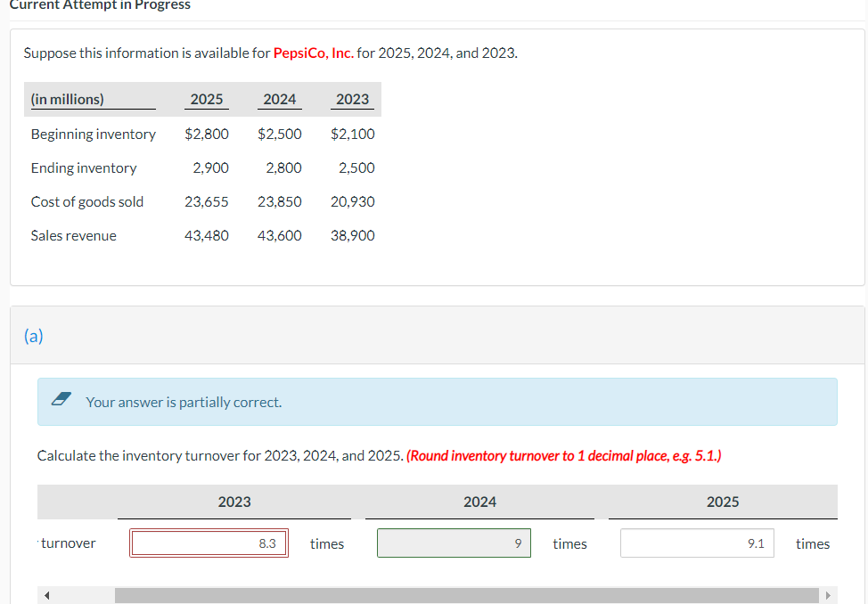The width and height of the screenshot is (868, 604).
Task: Click the 2023 header in answer table
Action: [x=234, y=502]
